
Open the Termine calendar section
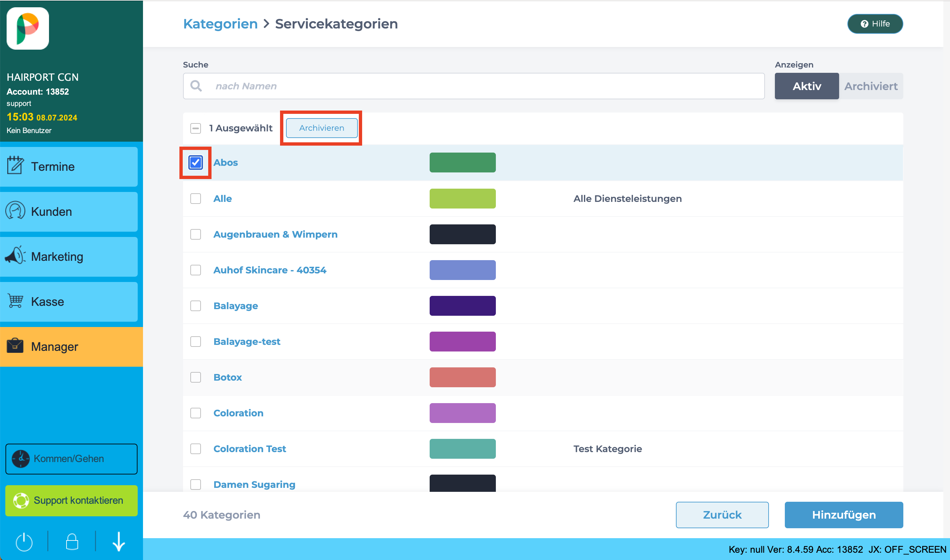pos(69,166)
